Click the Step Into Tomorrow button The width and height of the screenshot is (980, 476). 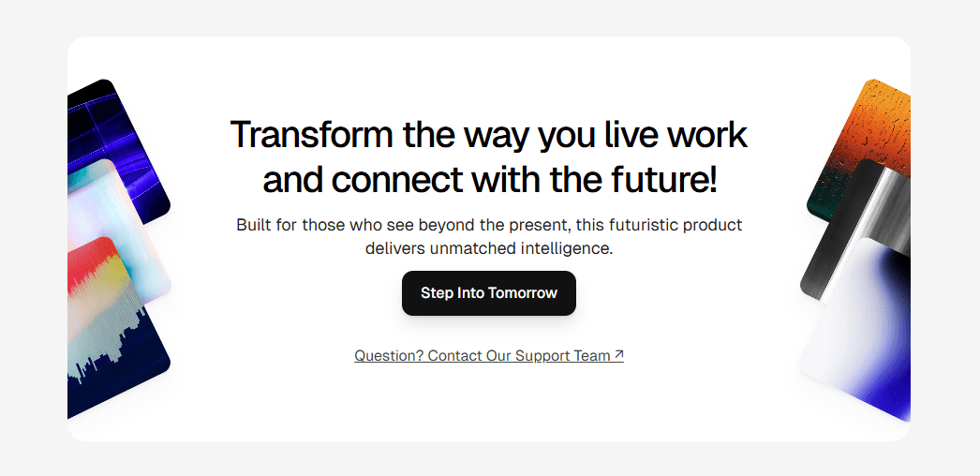[489, 293]
